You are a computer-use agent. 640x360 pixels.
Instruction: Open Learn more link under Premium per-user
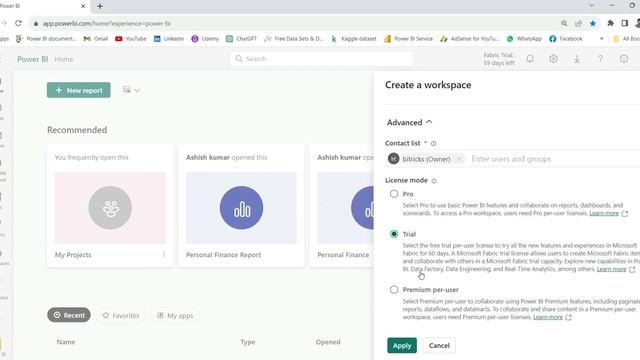(548, 317)
